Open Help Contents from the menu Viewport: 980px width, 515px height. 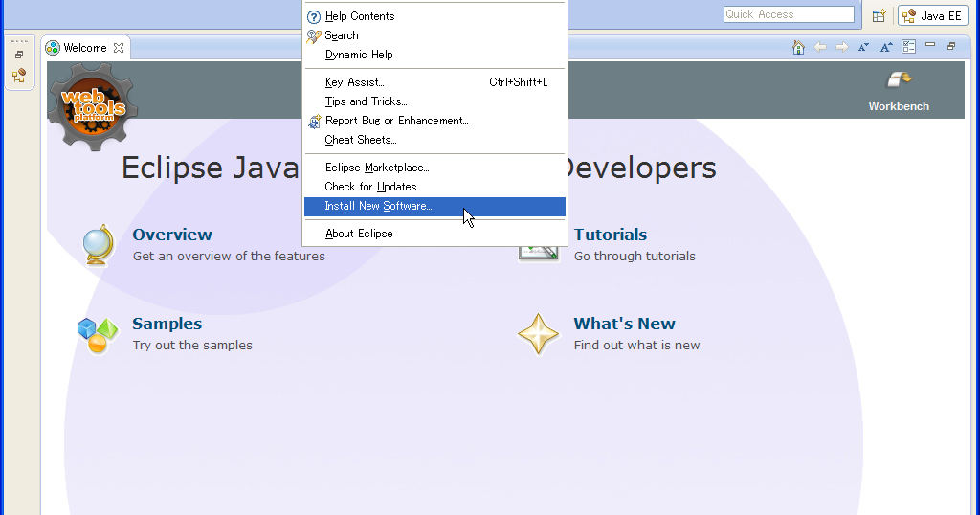[434, 16]
